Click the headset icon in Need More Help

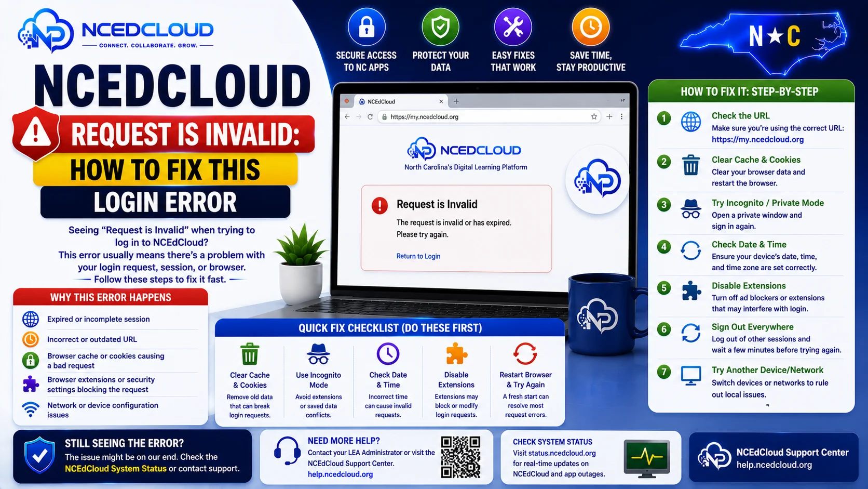[287, 451]
